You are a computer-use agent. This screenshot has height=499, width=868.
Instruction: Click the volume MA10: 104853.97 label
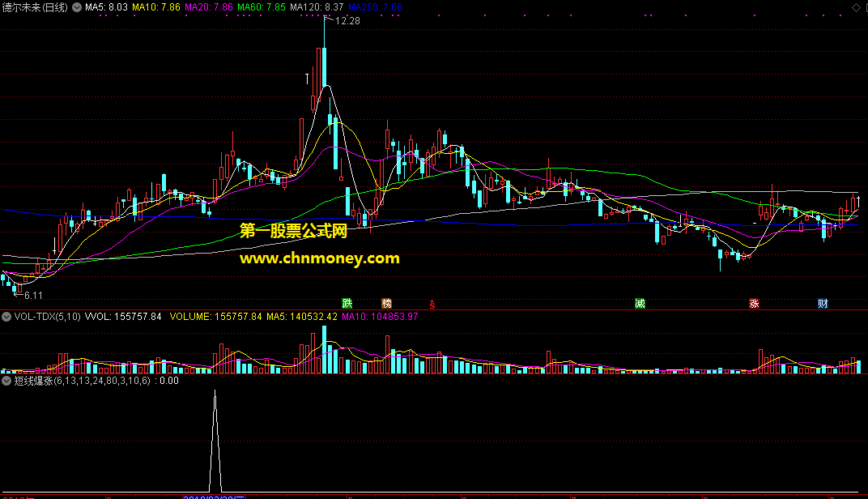[x=380, y=317]
